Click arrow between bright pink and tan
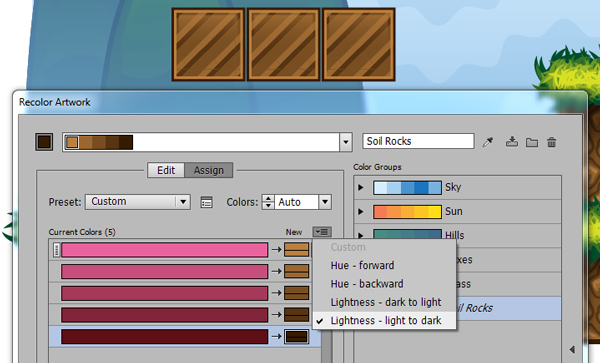 pos(276,250)
